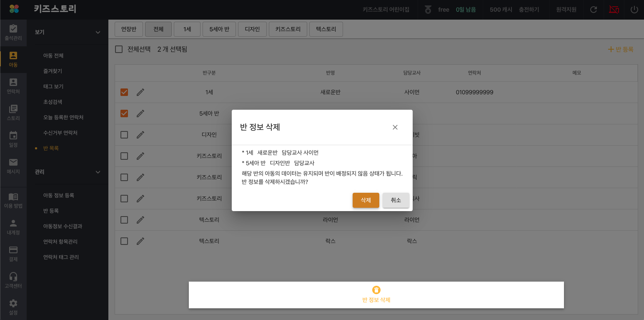Open the 설정 settings page

(13, 307)
